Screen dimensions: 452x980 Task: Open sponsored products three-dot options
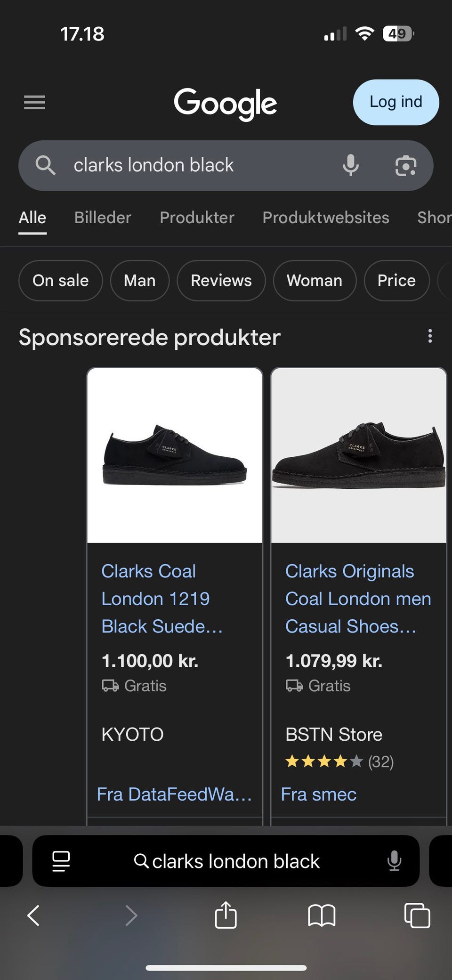coord(430,336)
